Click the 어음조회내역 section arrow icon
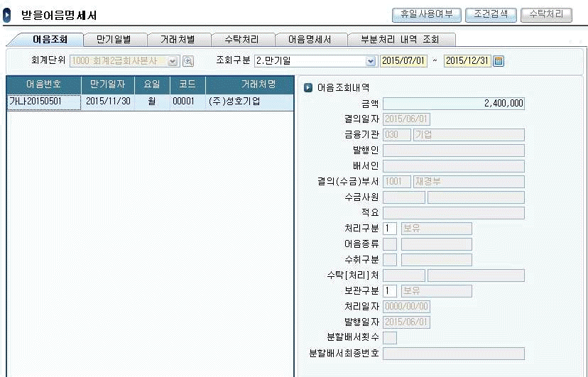 point(308,87)
